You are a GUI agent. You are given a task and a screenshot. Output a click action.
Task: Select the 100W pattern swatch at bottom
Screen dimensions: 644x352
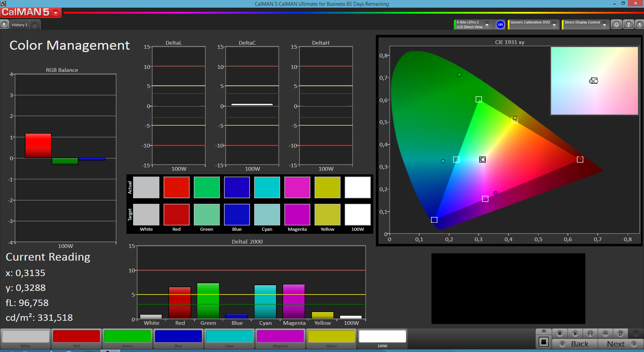[382, 336]
